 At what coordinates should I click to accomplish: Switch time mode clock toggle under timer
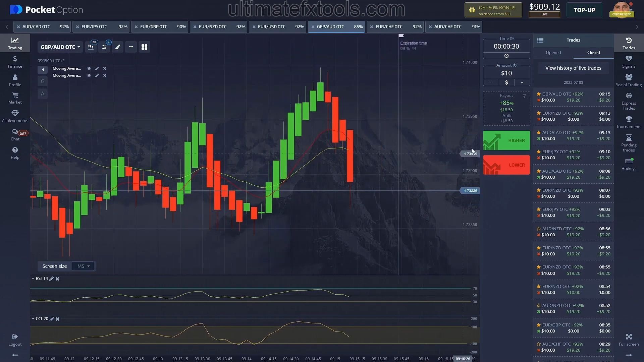506,56
